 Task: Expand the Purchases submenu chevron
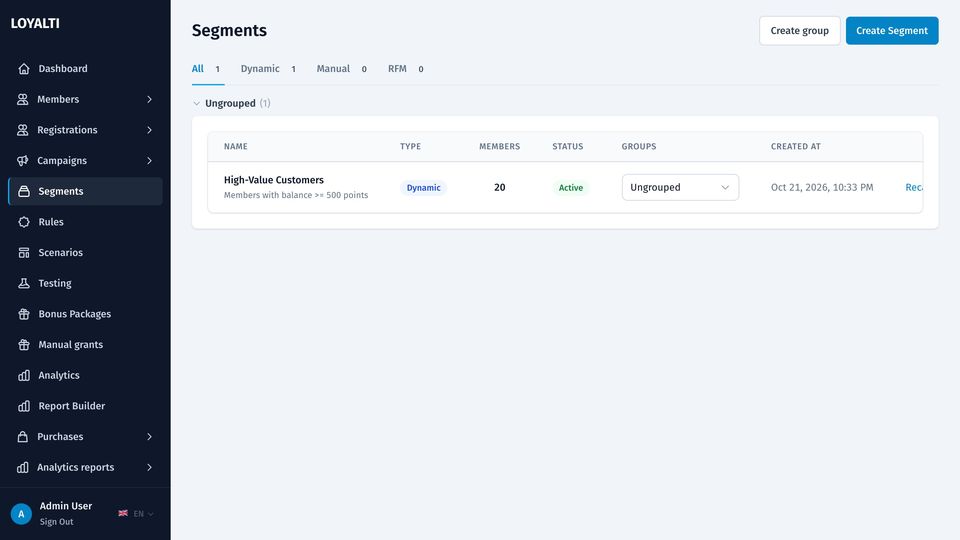(x=149, y=437)
